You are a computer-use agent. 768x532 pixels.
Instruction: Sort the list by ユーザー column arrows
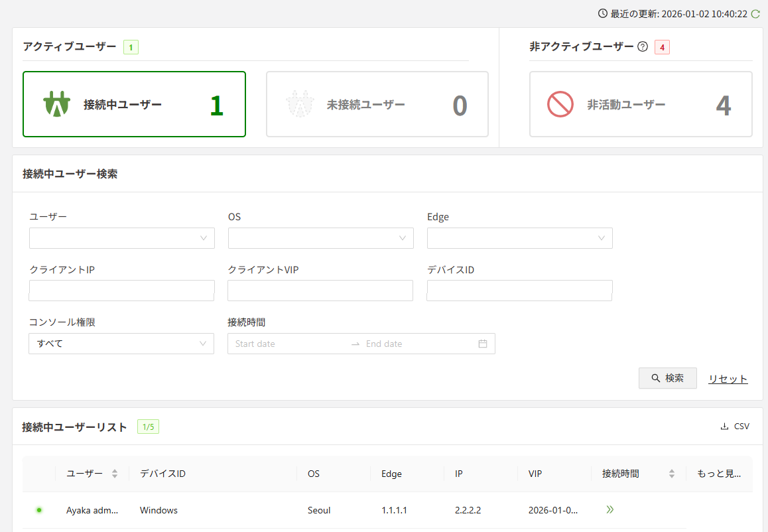point(115,474)
